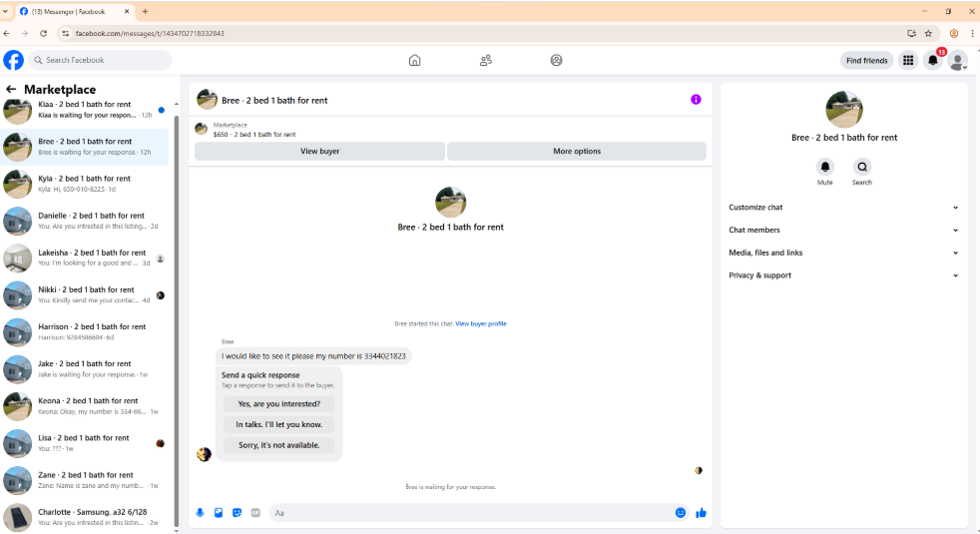Go back using Marketplace back arrow
980x534 pixels.
point(11,89)
